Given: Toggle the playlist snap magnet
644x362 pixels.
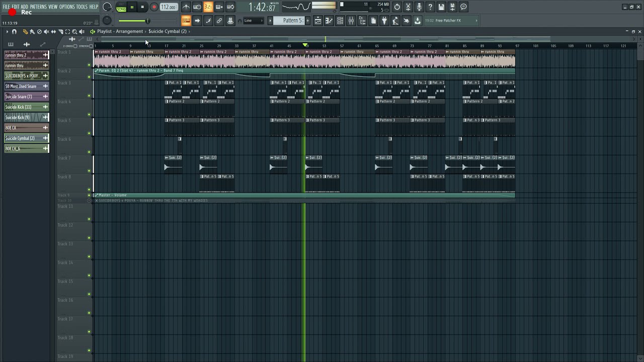Looking at the screenshot, I should coord(14,32).
